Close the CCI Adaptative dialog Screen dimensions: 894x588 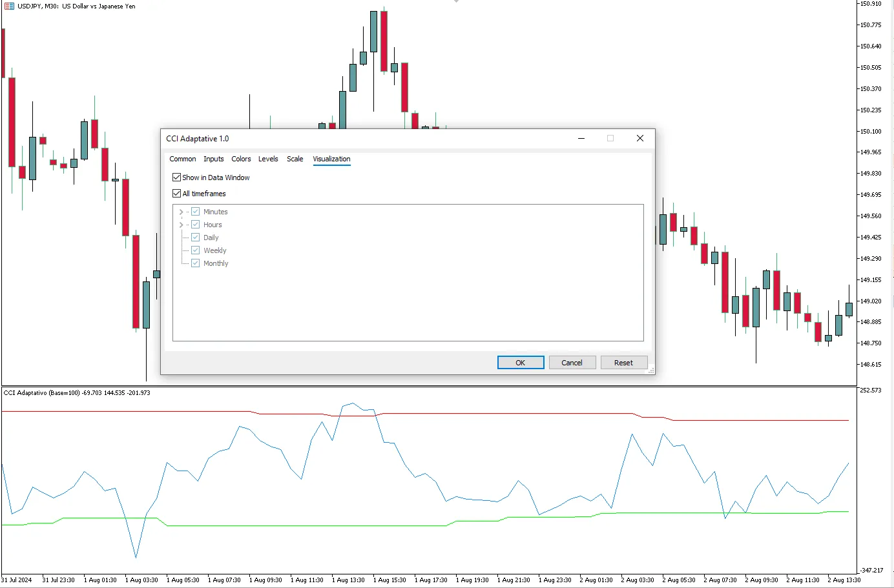(640, 138)
